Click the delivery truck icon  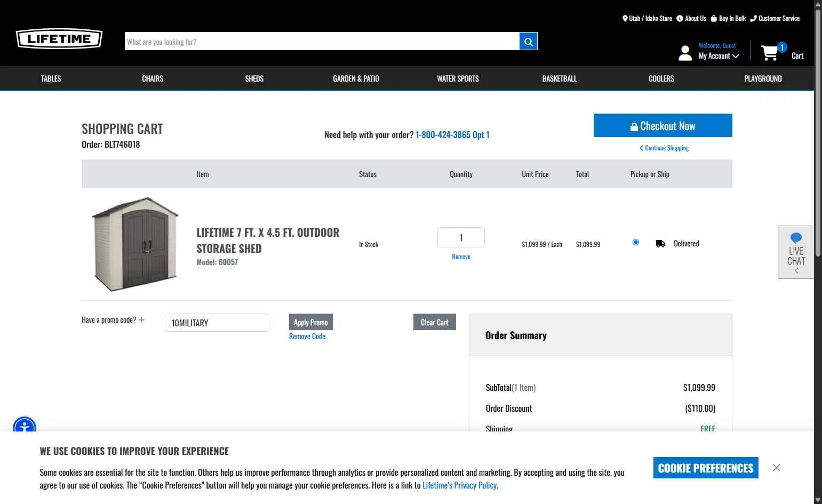coord(660,244)
